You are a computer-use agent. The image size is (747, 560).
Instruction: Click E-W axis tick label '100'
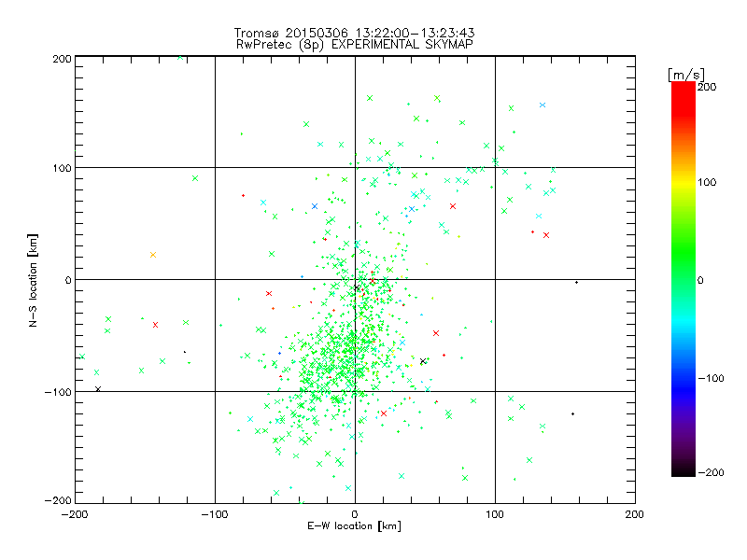(x=495, y=514)
